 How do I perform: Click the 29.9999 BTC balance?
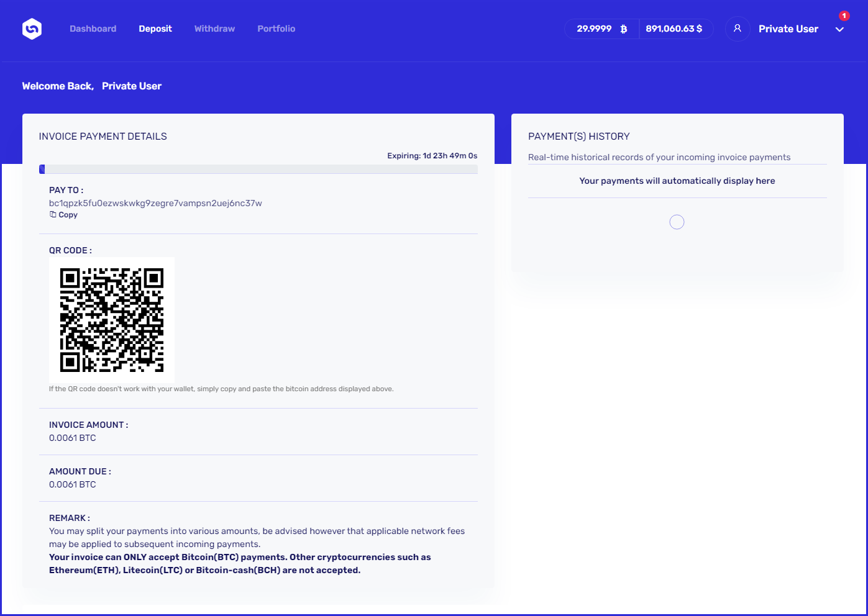[x=594, y=29]
